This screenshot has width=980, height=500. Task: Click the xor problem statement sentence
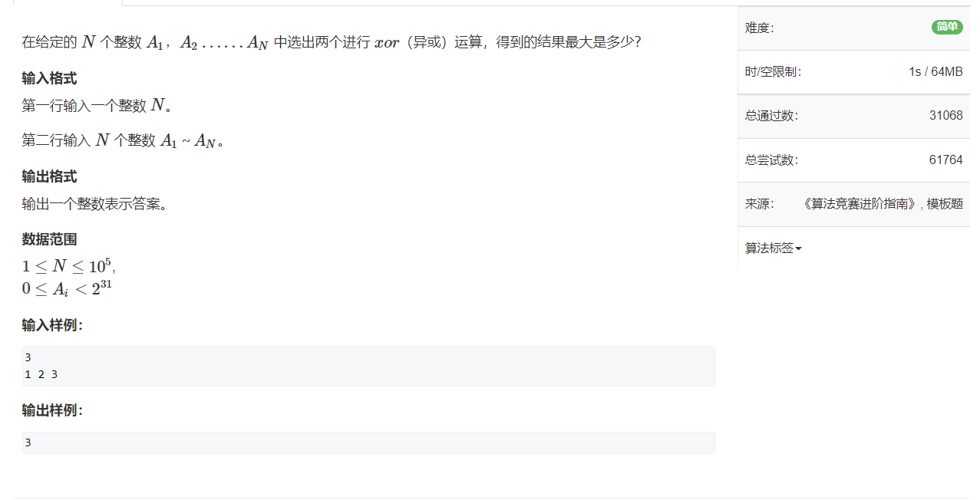332,42
